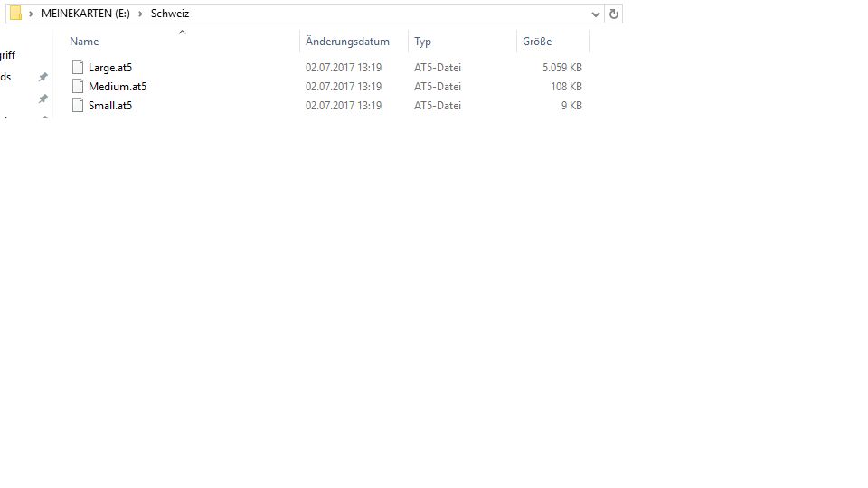The image size is (868, 488).
Task: Click the second pin icon in the sidebar
Action: coord(42,99)
